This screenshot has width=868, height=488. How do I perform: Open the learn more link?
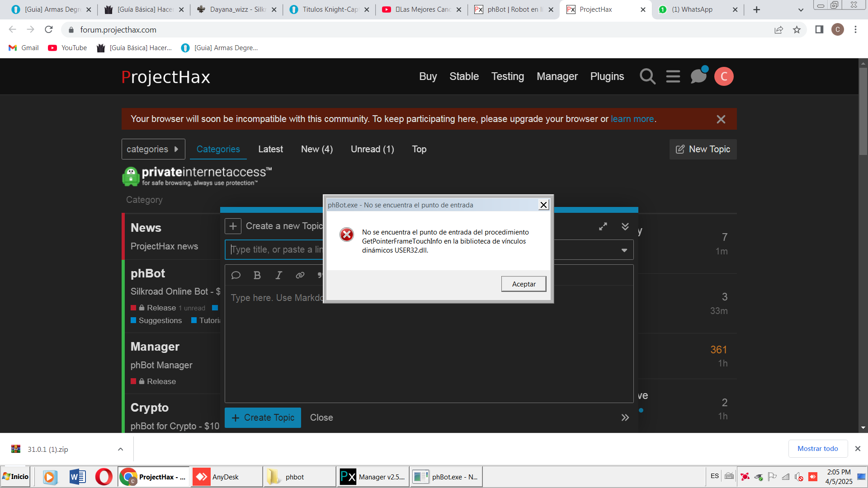632,119
